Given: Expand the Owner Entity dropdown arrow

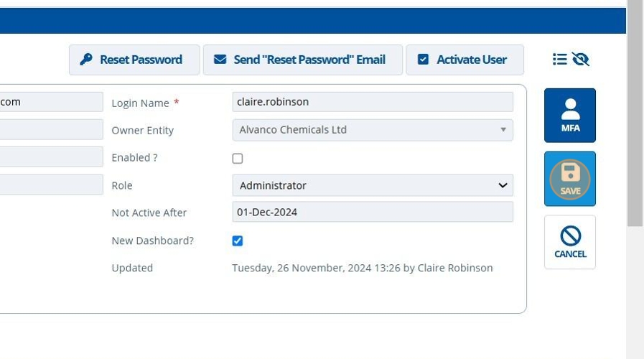Looking at the screenshot, I should (x=503, y=130).
